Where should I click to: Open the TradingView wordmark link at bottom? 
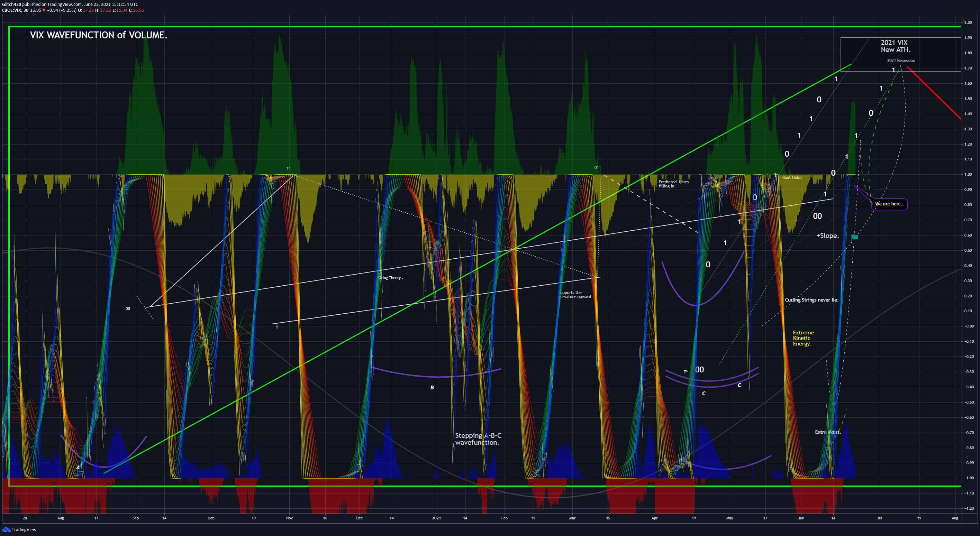pos(24,529)
